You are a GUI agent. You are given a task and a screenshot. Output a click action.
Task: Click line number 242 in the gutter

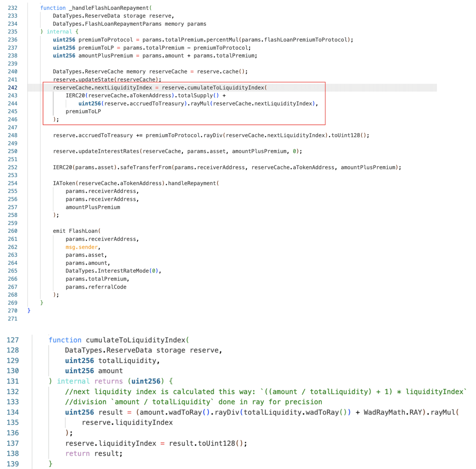(x=13, y=88)
